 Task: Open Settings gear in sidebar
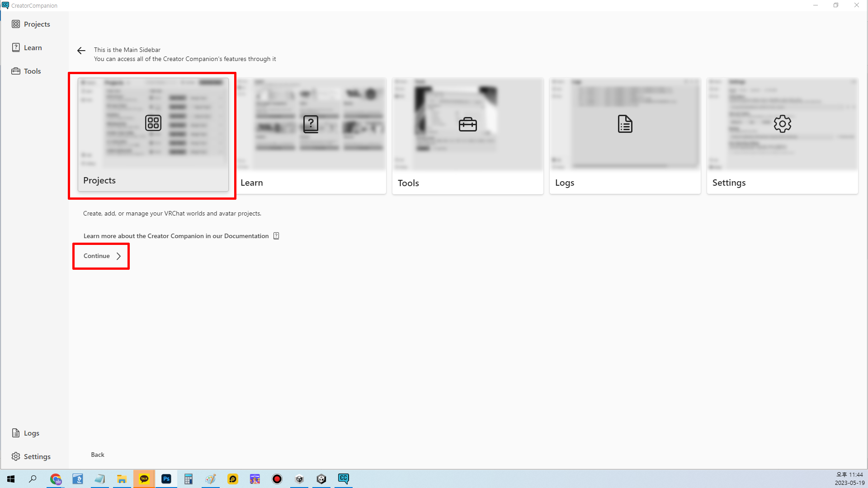(x=16, y=456)
